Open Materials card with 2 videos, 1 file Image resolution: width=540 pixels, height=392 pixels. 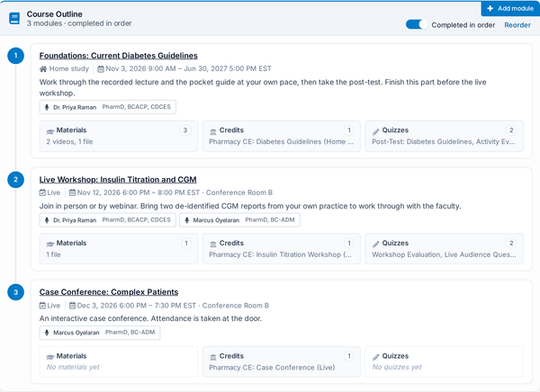click(119, 136)
